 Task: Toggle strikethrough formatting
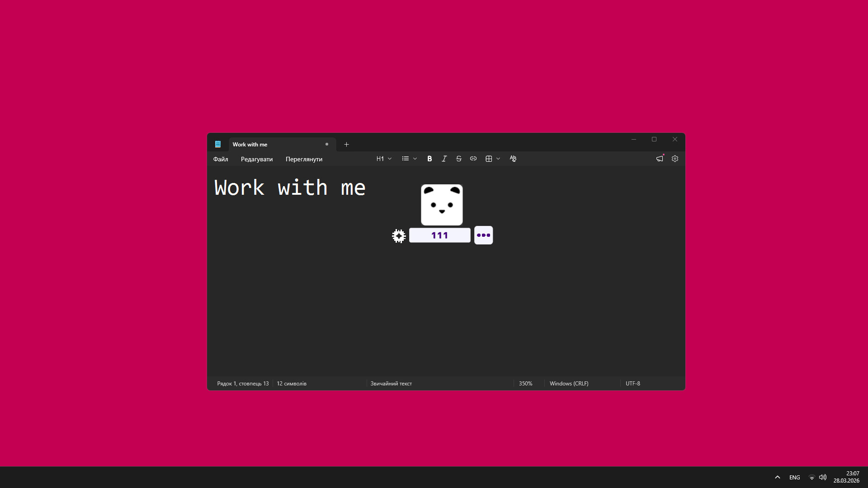(x=458, y=159)
